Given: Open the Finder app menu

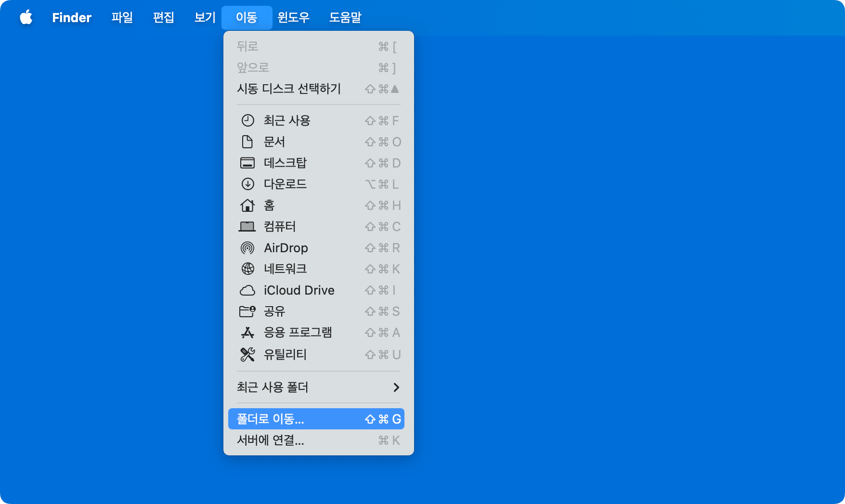Looking at the screenshot, I should click(x=72, y=17).
